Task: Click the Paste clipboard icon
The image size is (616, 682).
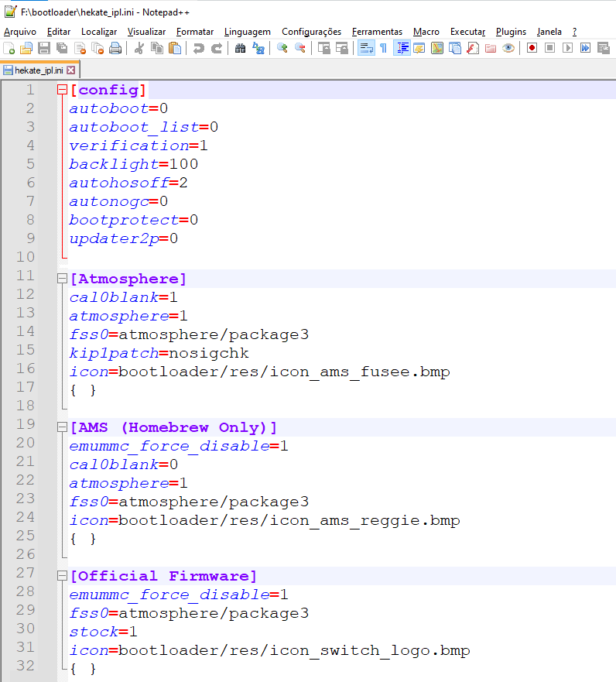Action: tap(175, 48)
